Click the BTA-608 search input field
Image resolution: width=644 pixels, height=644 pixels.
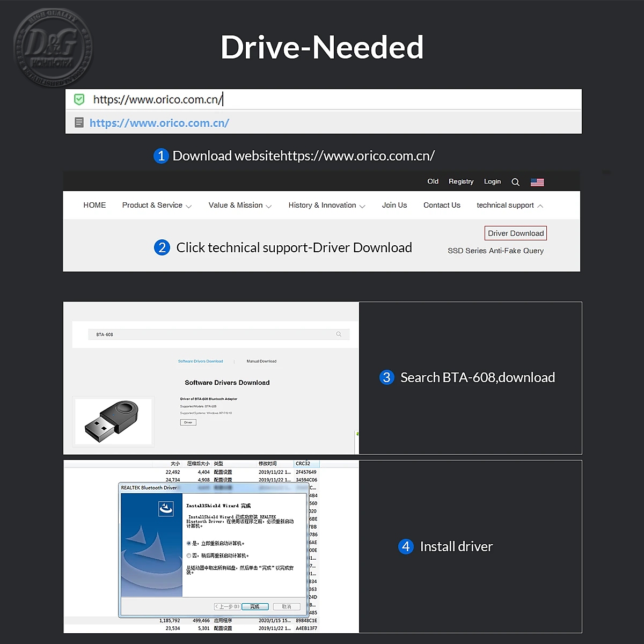[215, 334]
